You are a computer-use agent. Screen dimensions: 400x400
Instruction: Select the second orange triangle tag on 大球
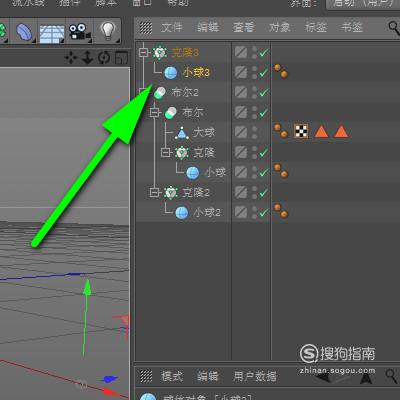tap(341, 132)
